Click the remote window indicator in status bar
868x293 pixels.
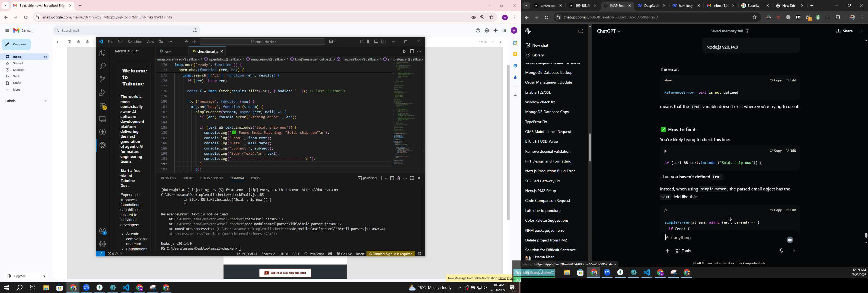(x=100, y=254)
